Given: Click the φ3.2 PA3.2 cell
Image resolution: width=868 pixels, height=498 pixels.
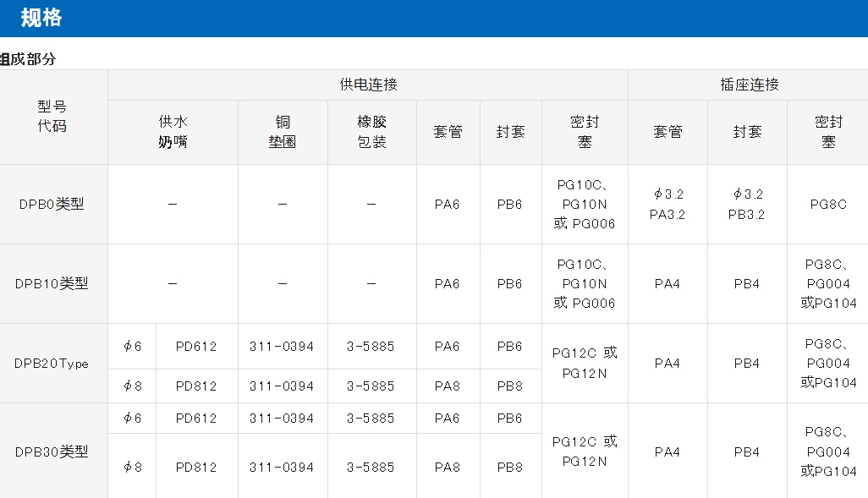Looking at the screenshot, I should (x=667, y=204).
